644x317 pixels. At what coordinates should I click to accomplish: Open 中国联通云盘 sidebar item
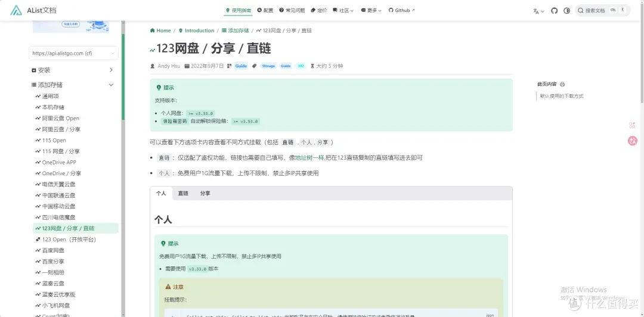point(76,195)
